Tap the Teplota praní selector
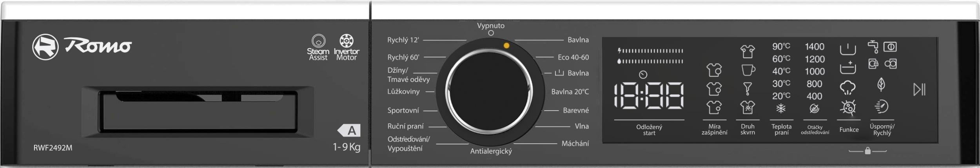Image resolution: width=980 pixels, height=168 pixels. pyautogui.click(x=781, y=129)
